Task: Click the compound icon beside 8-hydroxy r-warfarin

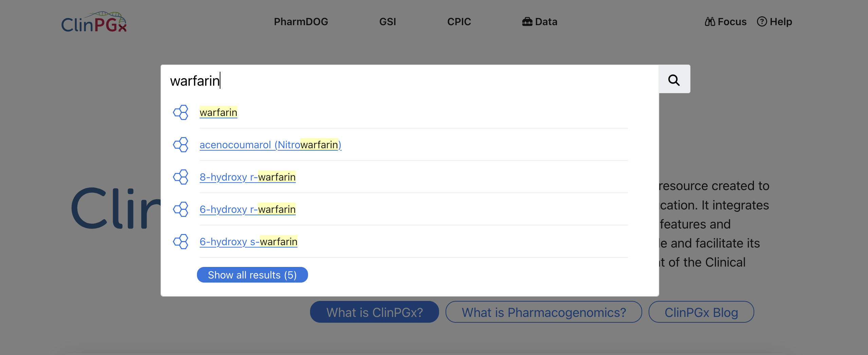Action: (x=181, y=177)
